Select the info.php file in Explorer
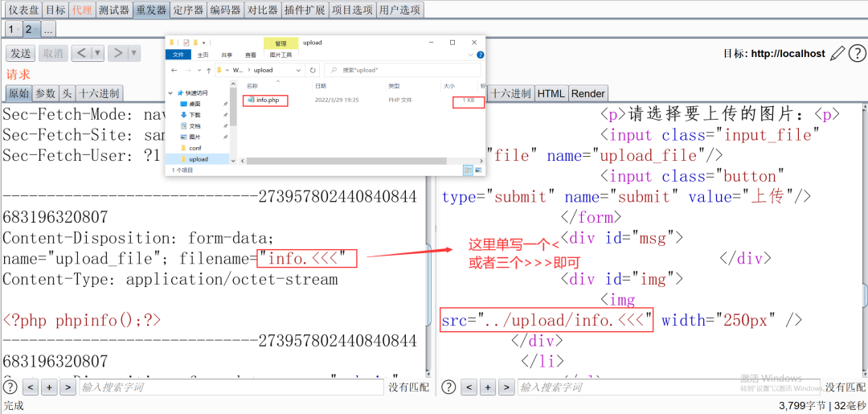The height and width of the screenshot is (414, 868). click(268, 100)
